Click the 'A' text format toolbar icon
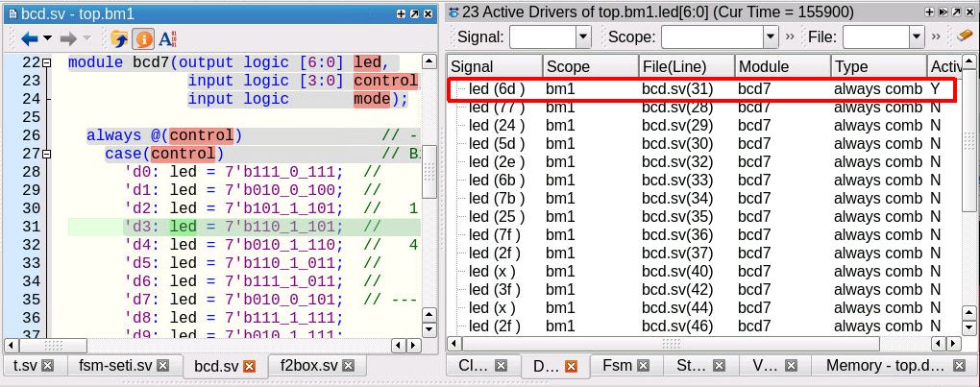This screenshot has height=387, width=980. coord(167,38)
